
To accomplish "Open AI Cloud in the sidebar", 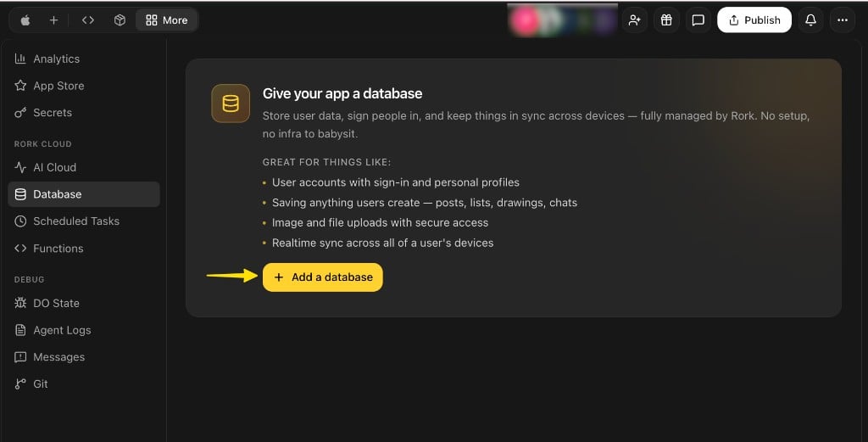I will (x=84, y=167).
